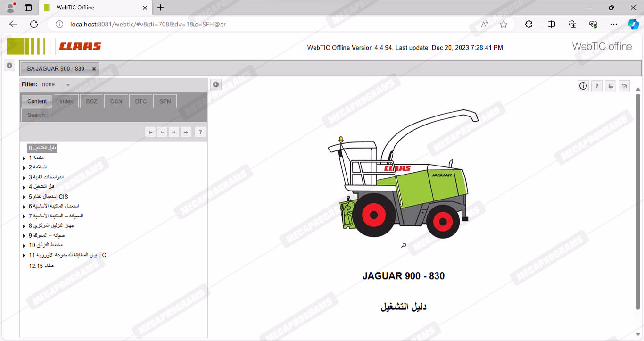644x341 pixels.
Task: Expand chapter 6 استعمال الماكينة الأساسية
Action: (x=24, y=207)
